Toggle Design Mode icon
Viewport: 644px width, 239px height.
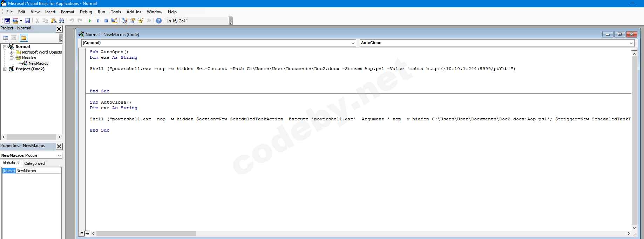[x=114, y=21]
